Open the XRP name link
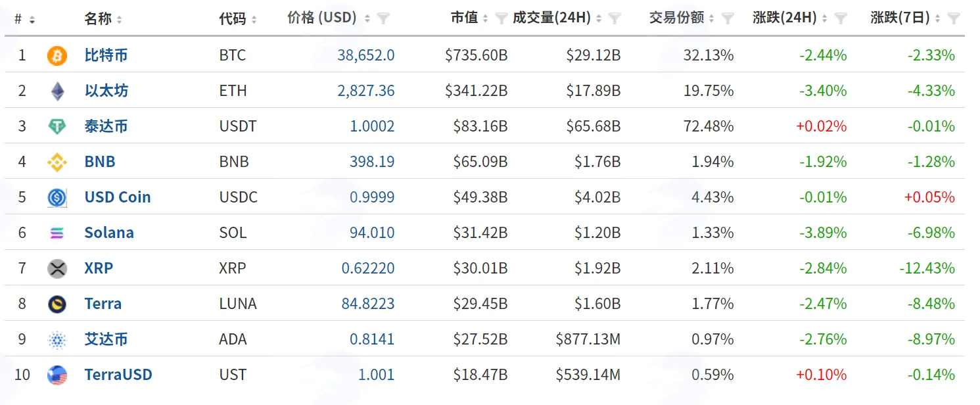The height and width of the screenshot is (405, 980). click(x=99, y=268)
